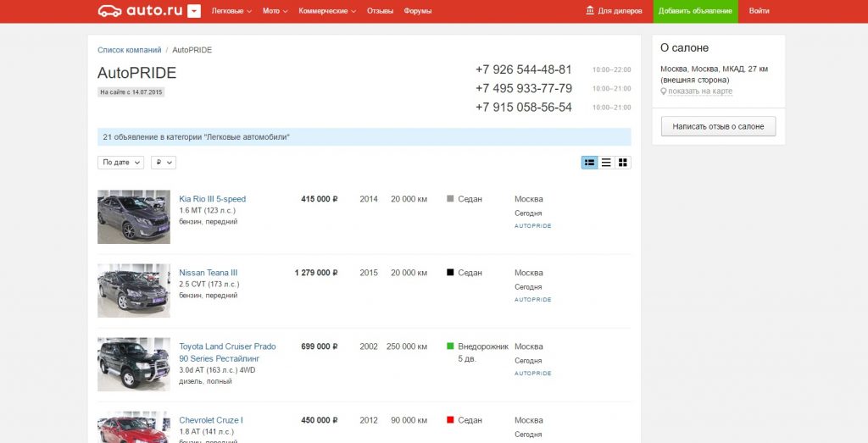Screen dimensions: 868x443
Task: Click AUTOPRIDE seller link in Kia Rio row
Action: [533, 226]
